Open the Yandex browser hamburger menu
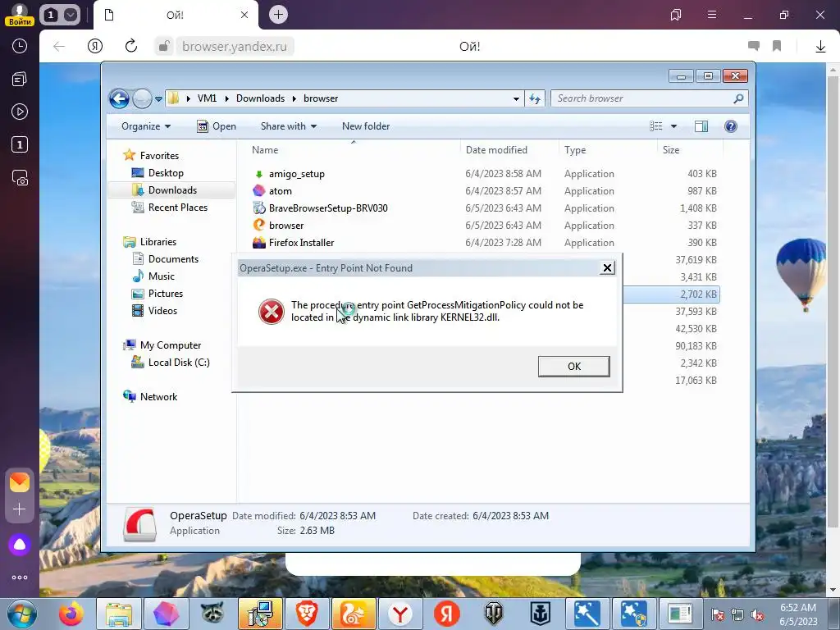This screenshot has width=840, height=630. pos(711,15)
